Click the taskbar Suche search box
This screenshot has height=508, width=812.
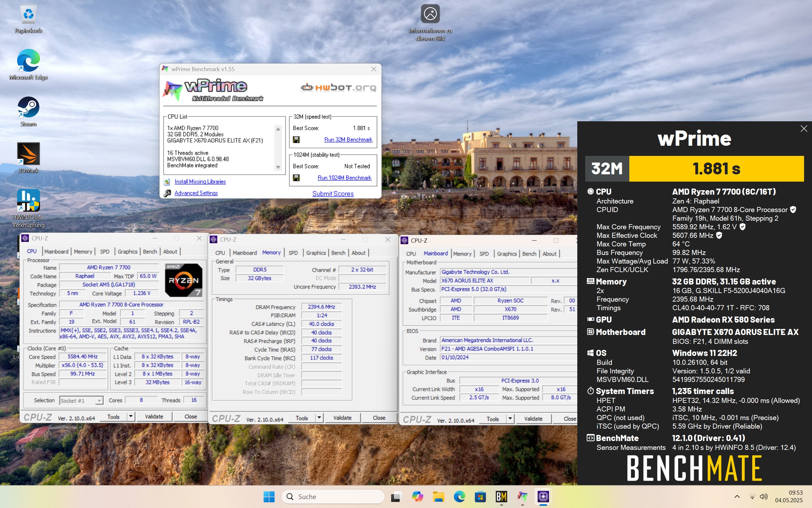point(333,497)
